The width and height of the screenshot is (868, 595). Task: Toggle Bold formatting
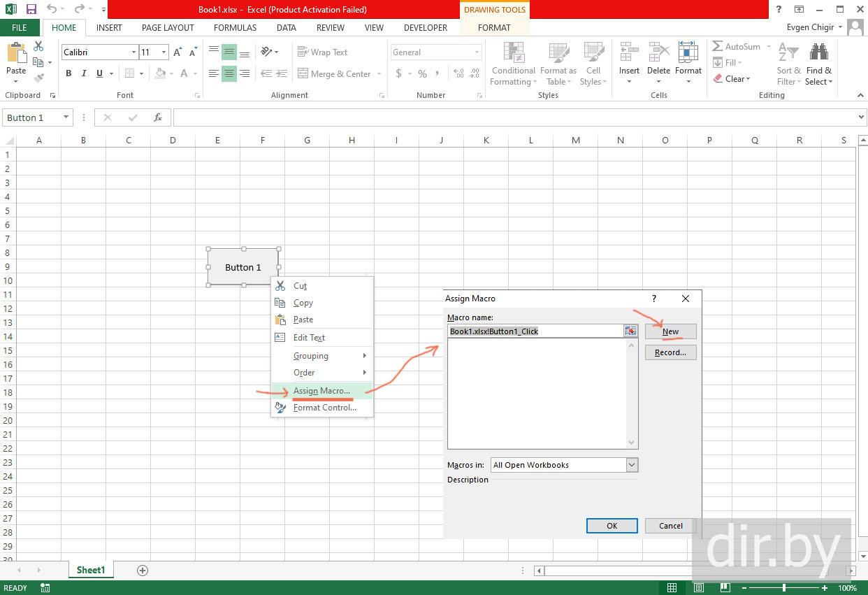(x=68, y=73)
